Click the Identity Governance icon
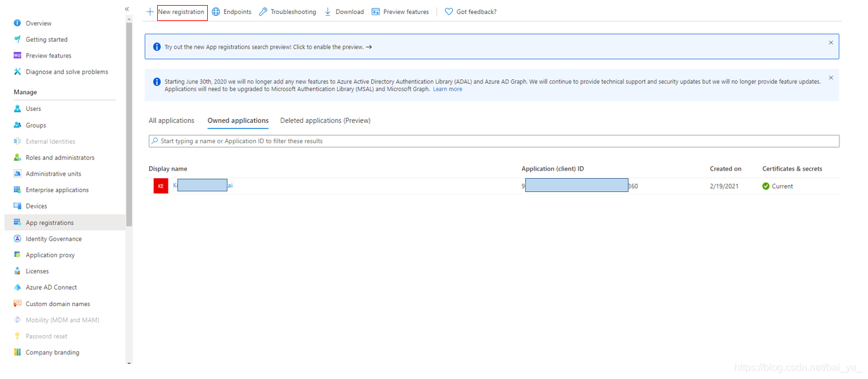This screenshot has width=868, height=379. click(x=18, y=239)
